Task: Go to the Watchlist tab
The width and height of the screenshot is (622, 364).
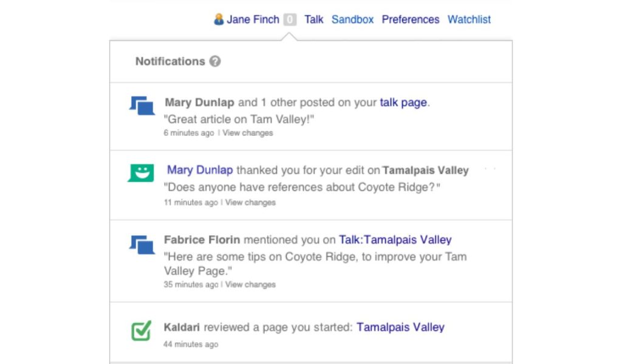Action: pyautogui.click(x=469, y=19)
